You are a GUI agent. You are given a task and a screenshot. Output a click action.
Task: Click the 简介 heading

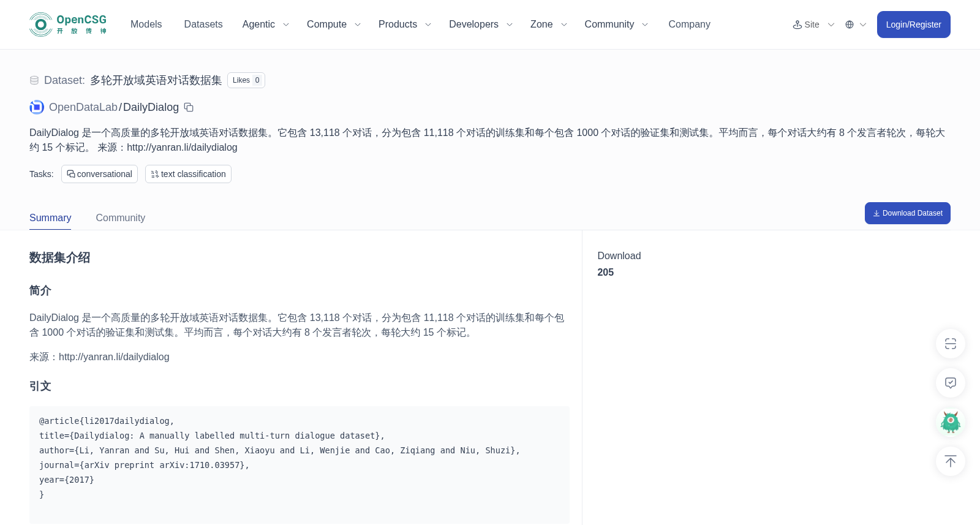tap(40, 291)
